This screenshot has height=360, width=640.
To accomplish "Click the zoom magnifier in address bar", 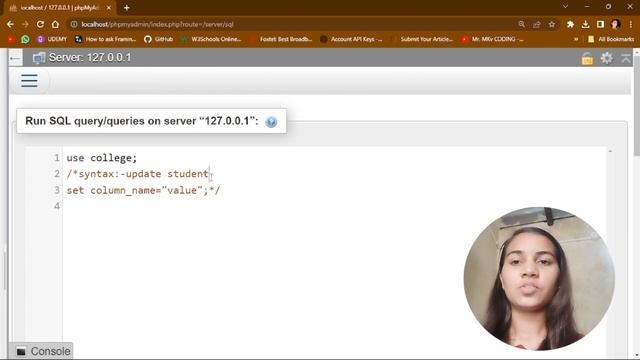I will 522,24.
